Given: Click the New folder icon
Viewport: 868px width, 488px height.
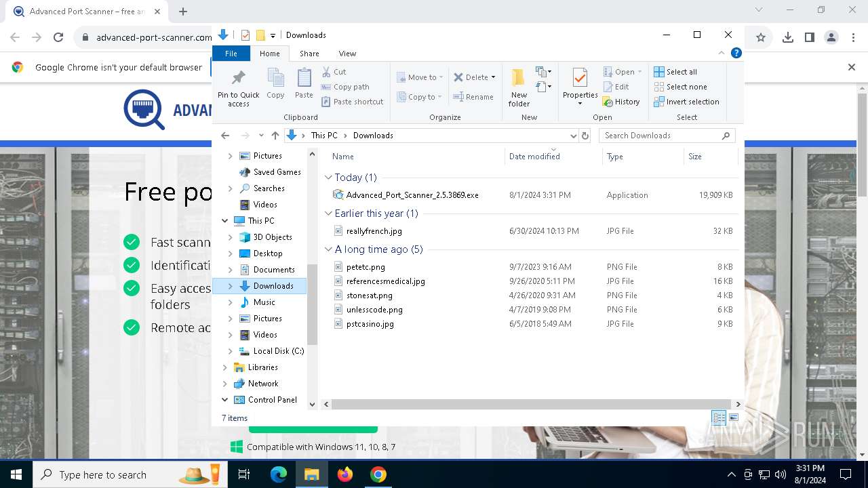Looking at the screenshot, I should click(x=519, y=77).
